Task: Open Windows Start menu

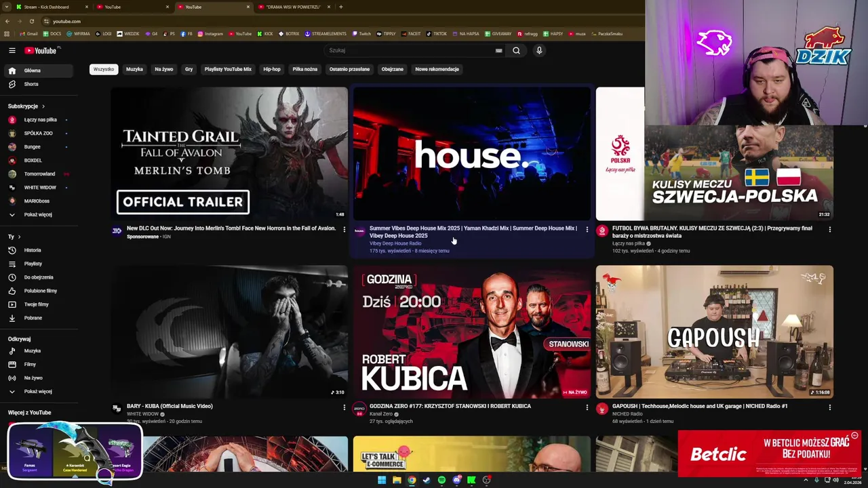Action: (382, 481)
